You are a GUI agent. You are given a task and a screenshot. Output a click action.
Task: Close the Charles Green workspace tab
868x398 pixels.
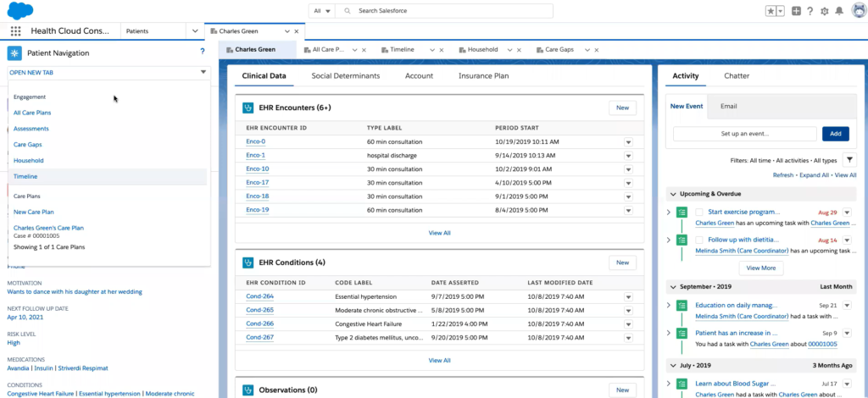[296, 31]
